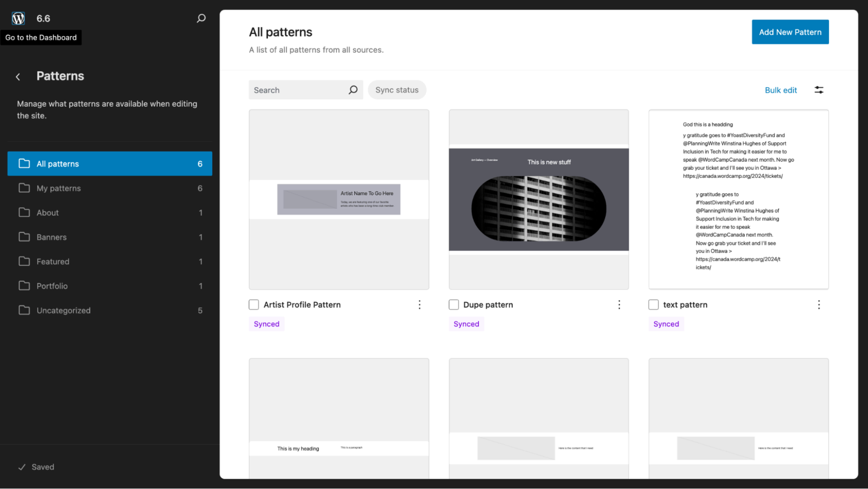Click the Bulk edit link
868x489 pixels.
pyautogui.click(x=780, y=89)
